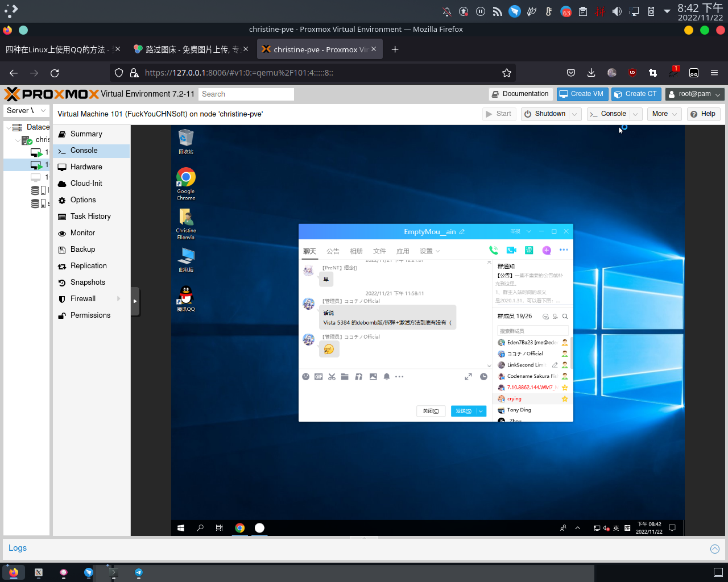This screenshot has width=728, height=582.
Task: Click the Firefox downloads arrow icon
Action: point(591,73)
